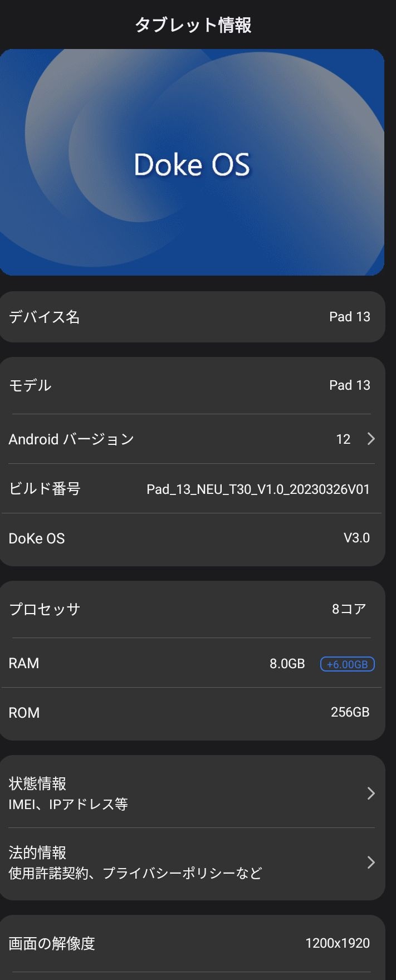Tap the 画面の解像度 row
Screen dimensions: 396x980
coord(192,943)
